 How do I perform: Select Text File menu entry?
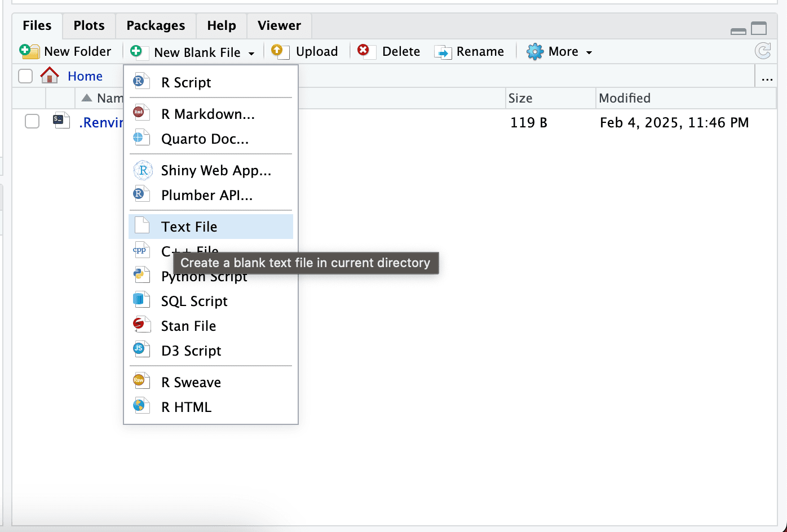coord(189,227)
